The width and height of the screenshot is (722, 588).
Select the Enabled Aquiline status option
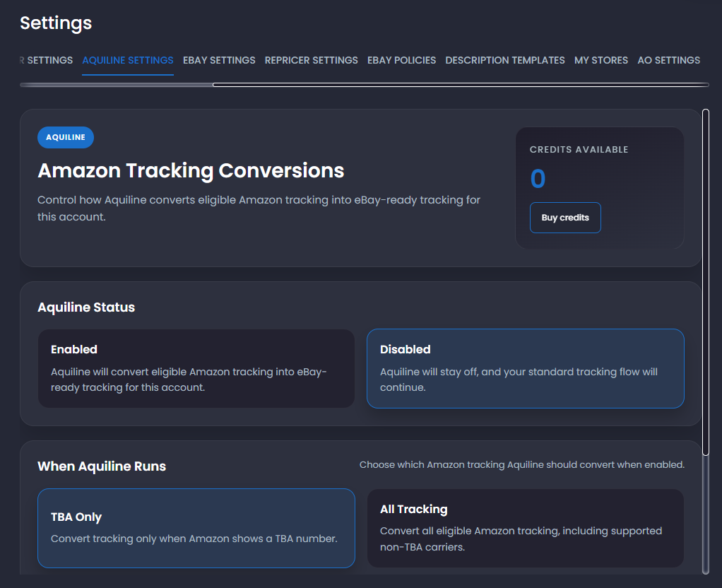pyautogui.click(x=196, y=368)
